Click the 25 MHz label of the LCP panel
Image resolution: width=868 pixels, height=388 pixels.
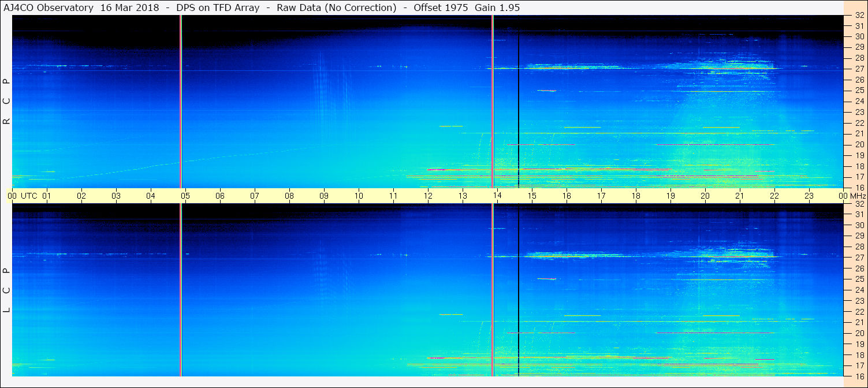point(859,279)
